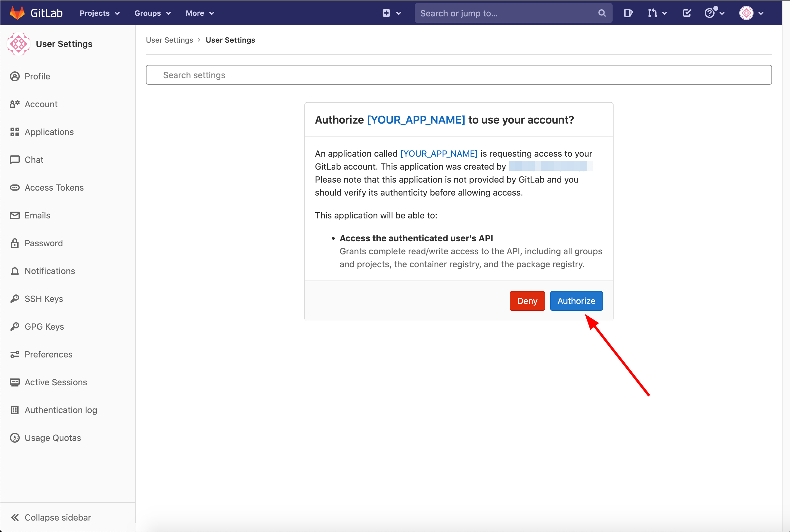Open Active Sessions page
Screen dimensions: 790x532
click(56, 382)
